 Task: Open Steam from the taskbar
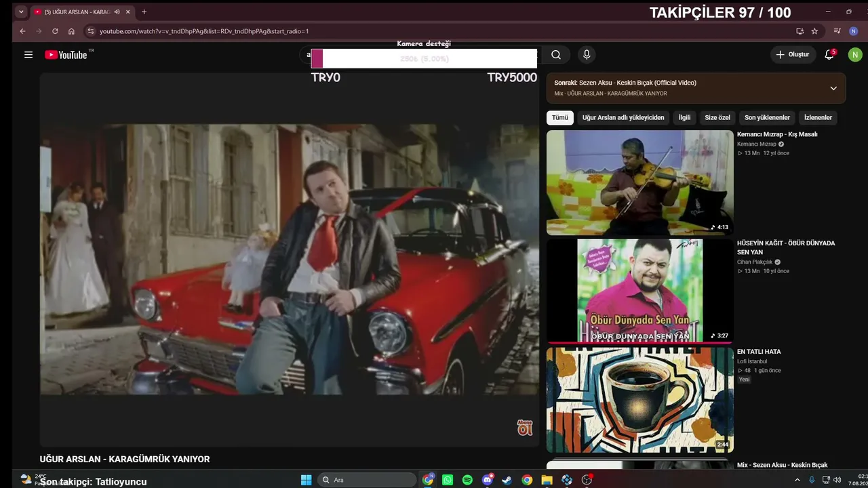point(507,480)
